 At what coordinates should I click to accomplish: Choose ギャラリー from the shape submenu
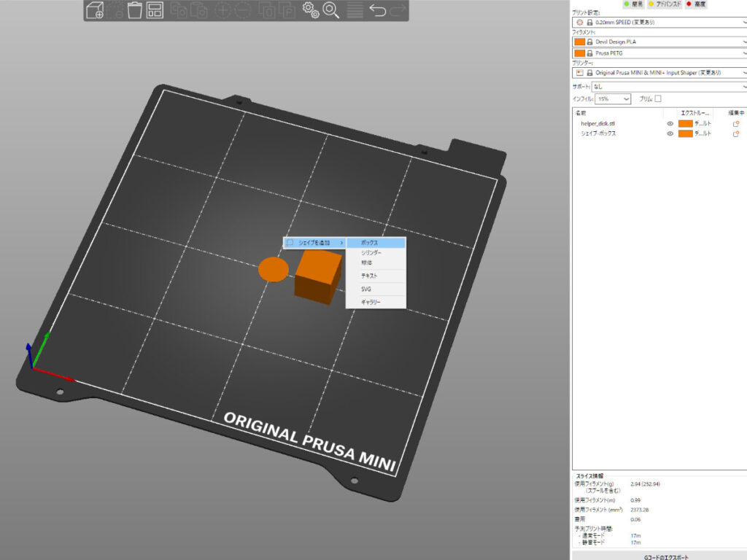click(376, 302)
